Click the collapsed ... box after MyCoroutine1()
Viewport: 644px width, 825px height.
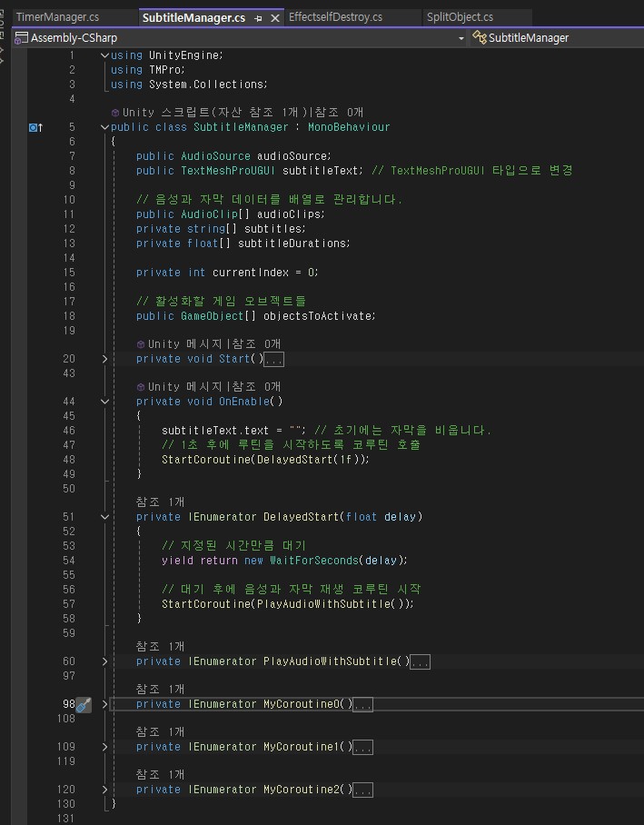click(x=363, y=747)
